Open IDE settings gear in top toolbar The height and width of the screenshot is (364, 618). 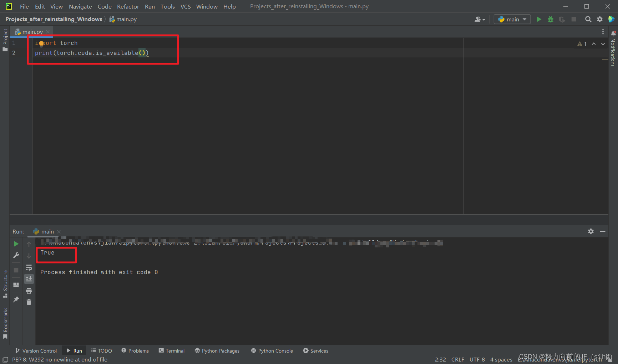600,19
